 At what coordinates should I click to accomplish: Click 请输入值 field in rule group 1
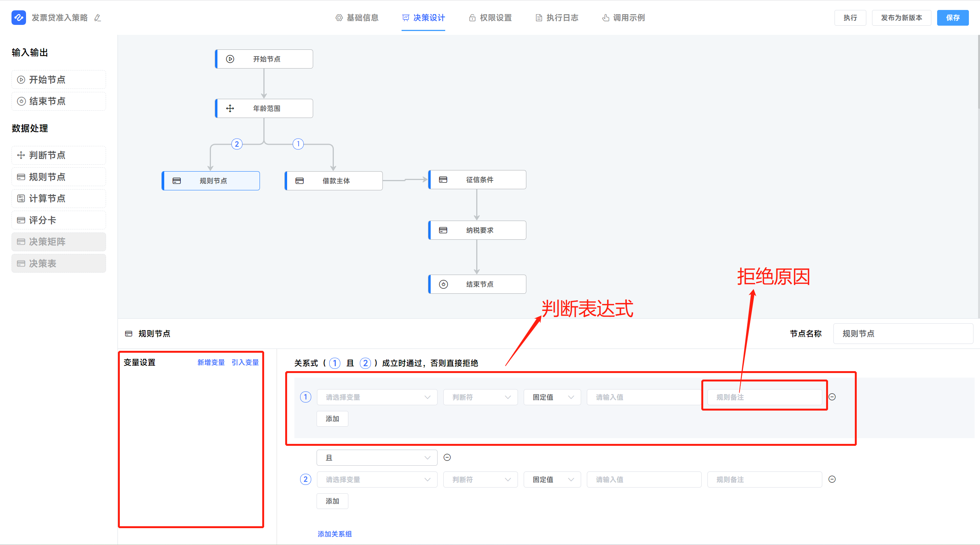[x=644, y=397]
